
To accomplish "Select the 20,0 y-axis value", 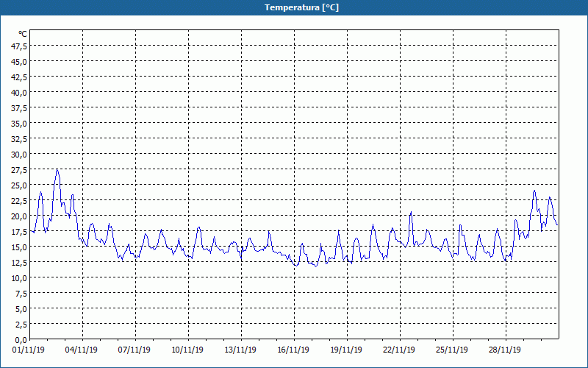I will (x=20, y=216).
